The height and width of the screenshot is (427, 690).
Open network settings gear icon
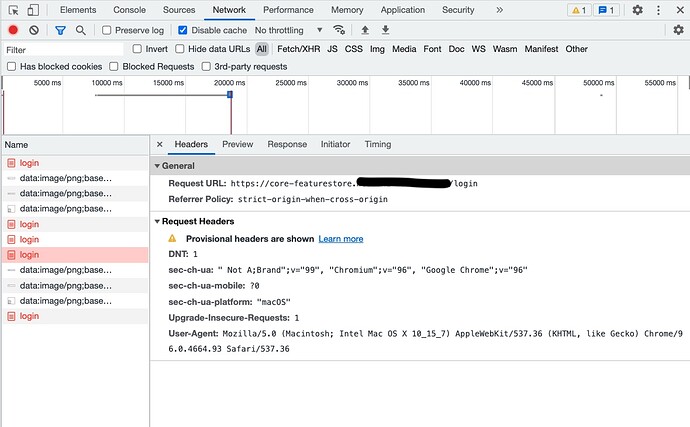[x=679, y=30]
